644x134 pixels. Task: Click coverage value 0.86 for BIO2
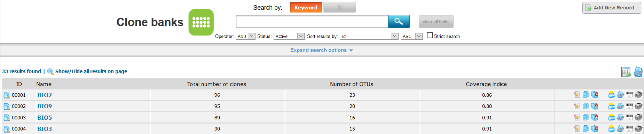(x=487, y=95)
